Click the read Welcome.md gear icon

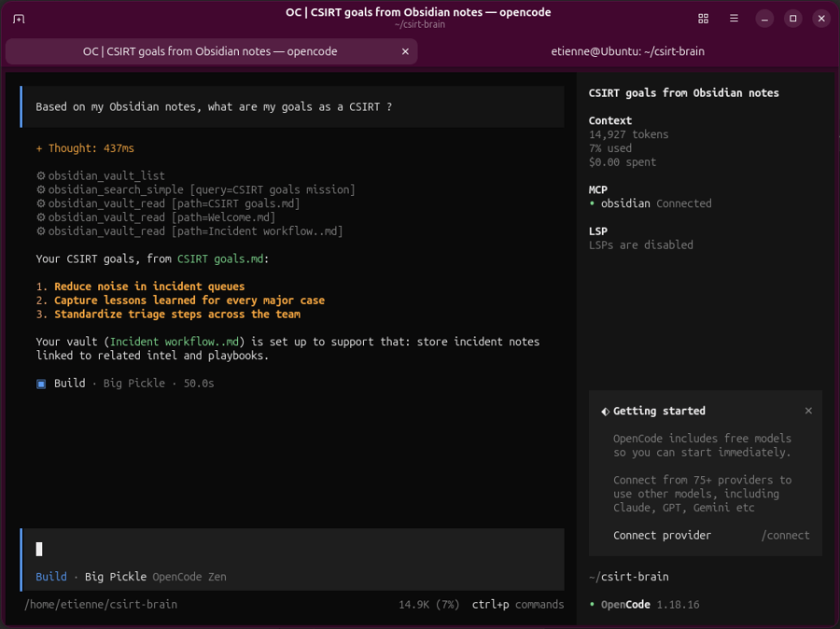coord(41,217)
